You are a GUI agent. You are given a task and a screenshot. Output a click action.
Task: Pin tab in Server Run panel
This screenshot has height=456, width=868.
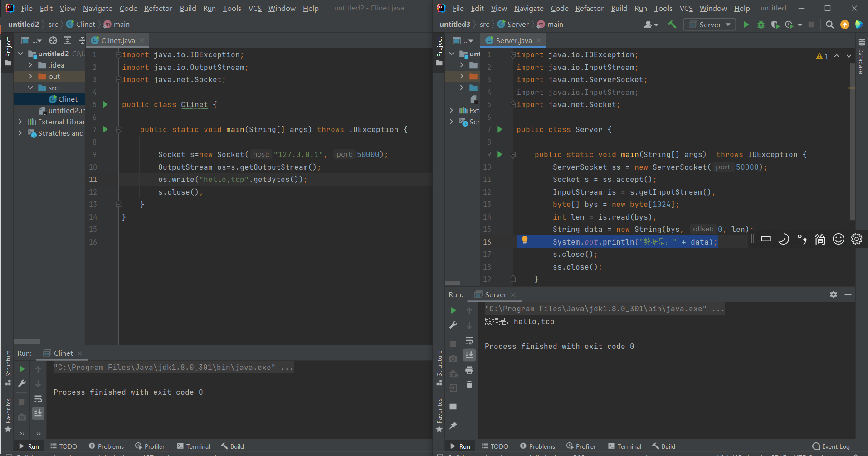(x=453, y=425)
